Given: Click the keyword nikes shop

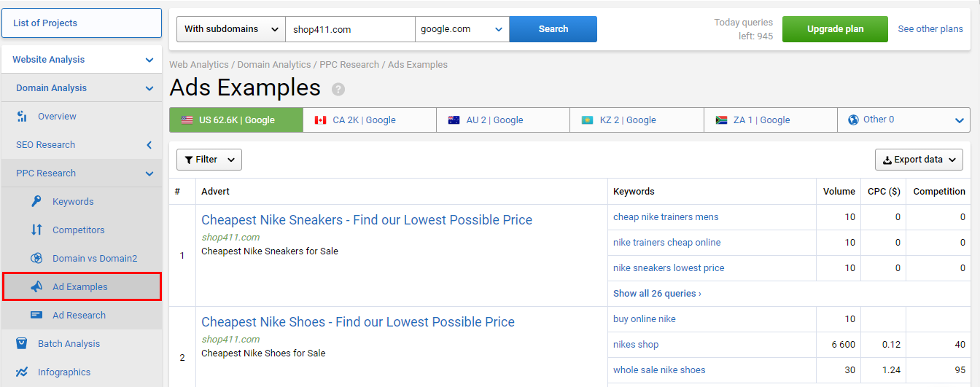Looking at the screenshot, I should point(636,345).
